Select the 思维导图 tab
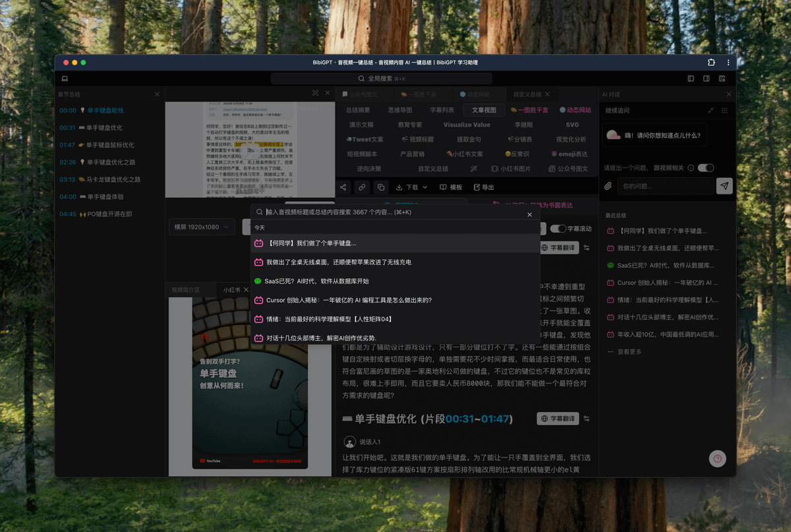Image resolution: width=791 pixels, height=532 pixels. point(399,110)
